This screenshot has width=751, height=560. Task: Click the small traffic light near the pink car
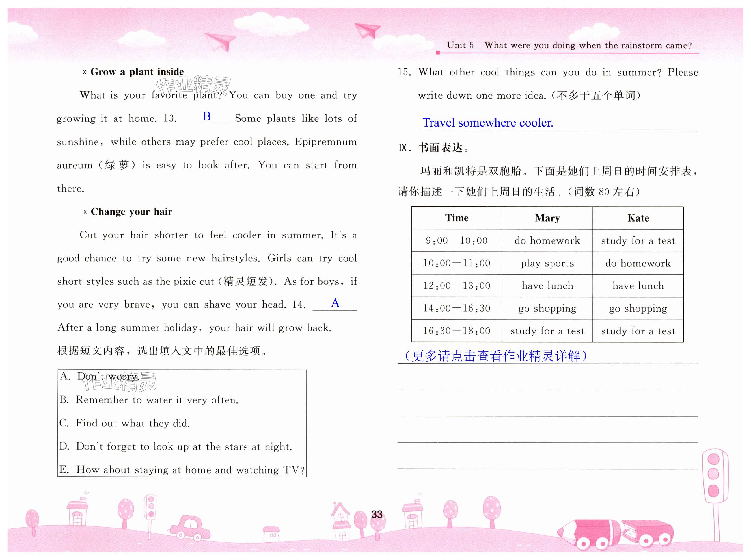point(151,507)
